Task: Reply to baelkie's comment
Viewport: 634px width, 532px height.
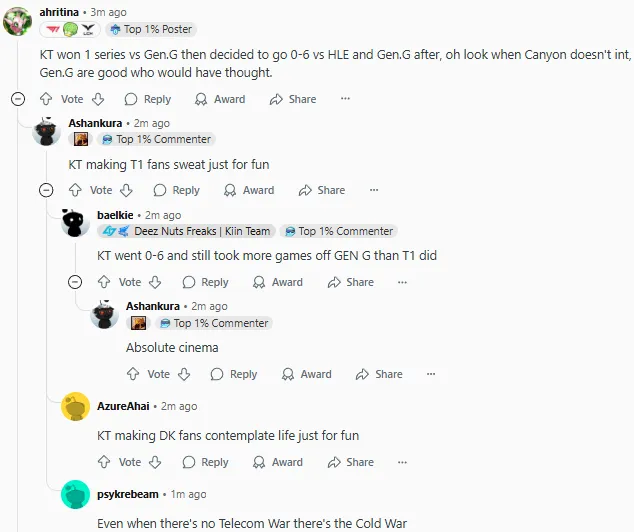Action: [x=205, y=282]
